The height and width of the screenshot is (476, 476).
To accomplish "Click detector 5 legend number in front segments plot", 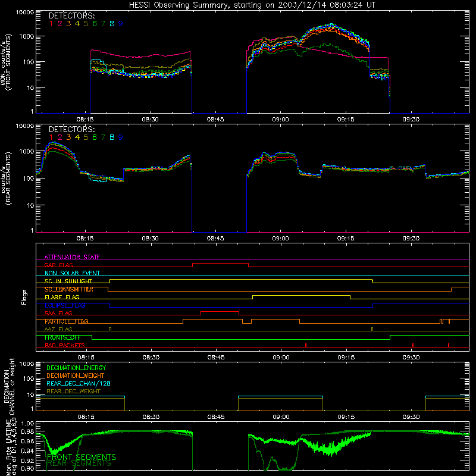I will click(86, 24).
